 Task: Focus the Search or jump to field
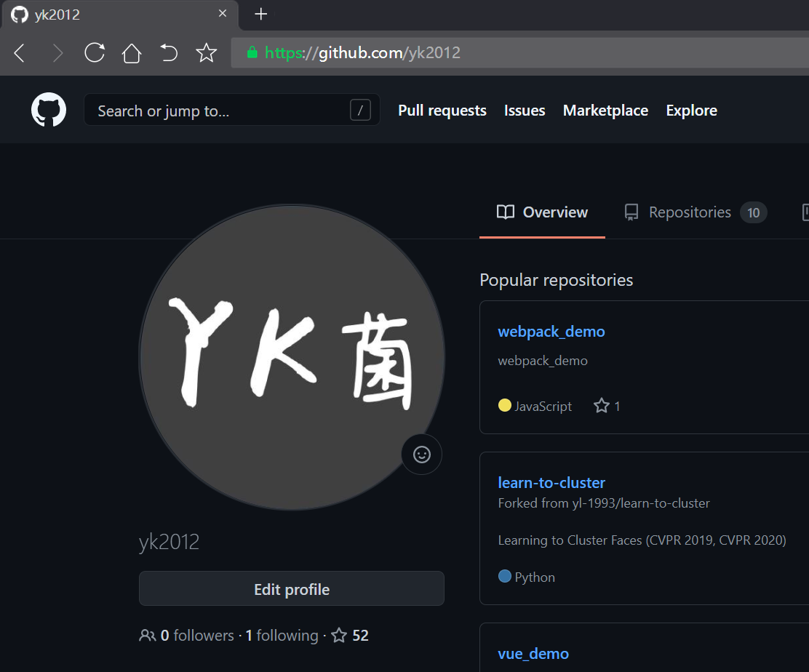(x=231, y=110)
